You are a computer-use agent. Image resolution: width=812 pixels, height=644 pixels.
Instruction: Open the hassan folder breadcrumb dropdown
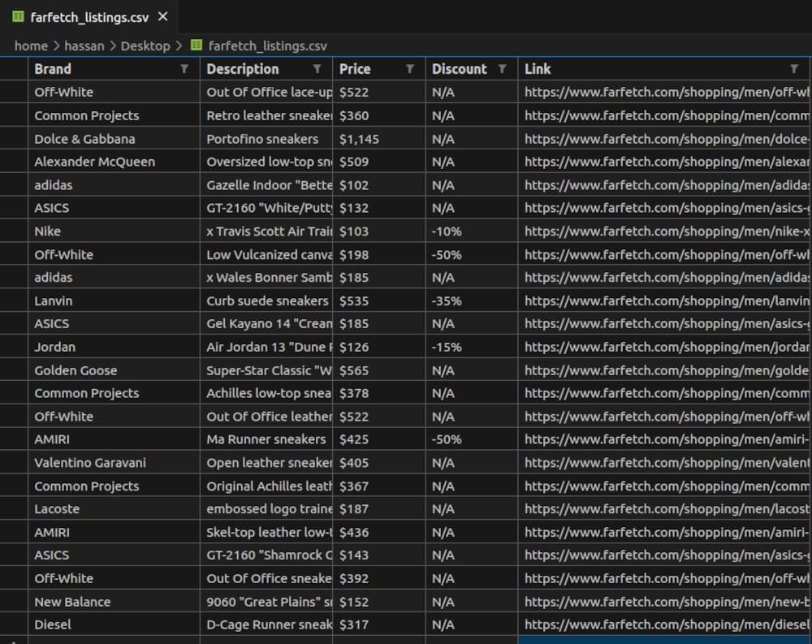84,45
